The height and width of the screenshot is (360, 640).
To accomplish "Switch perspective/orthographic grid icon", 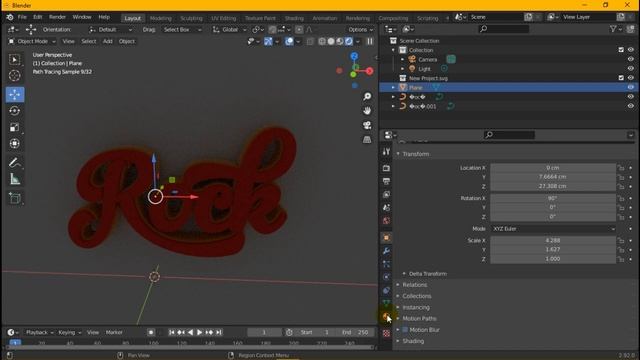I will point(367,140).
